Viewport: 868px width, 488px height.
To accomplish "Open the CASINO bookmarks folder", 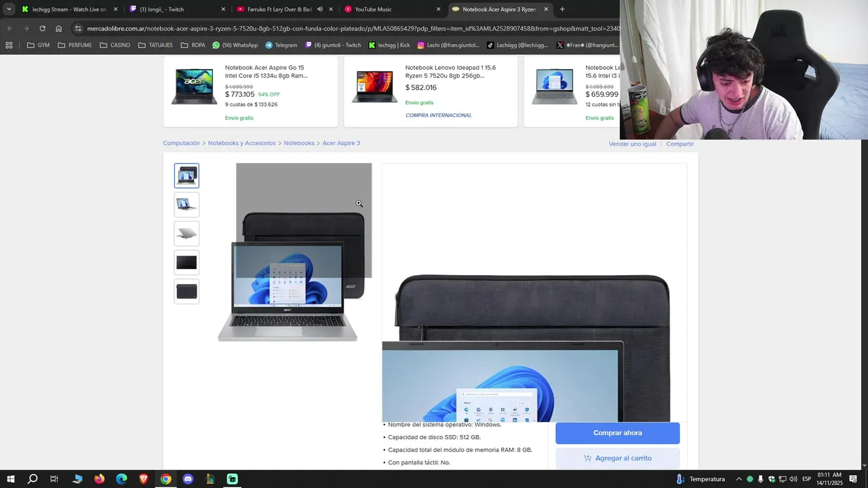I will pyautogui.click(x=115, y=45).
